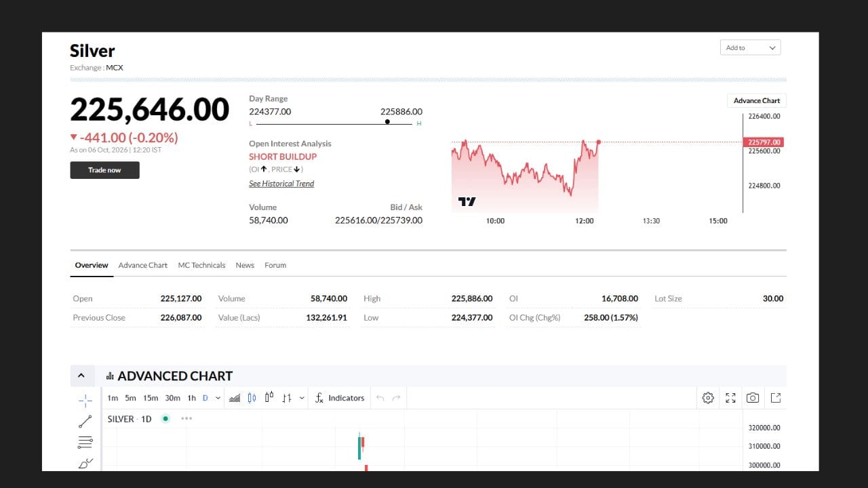The image size is (868, 488).
Task: Take a chart snapshot with camera icon
Action: [753, 398]
